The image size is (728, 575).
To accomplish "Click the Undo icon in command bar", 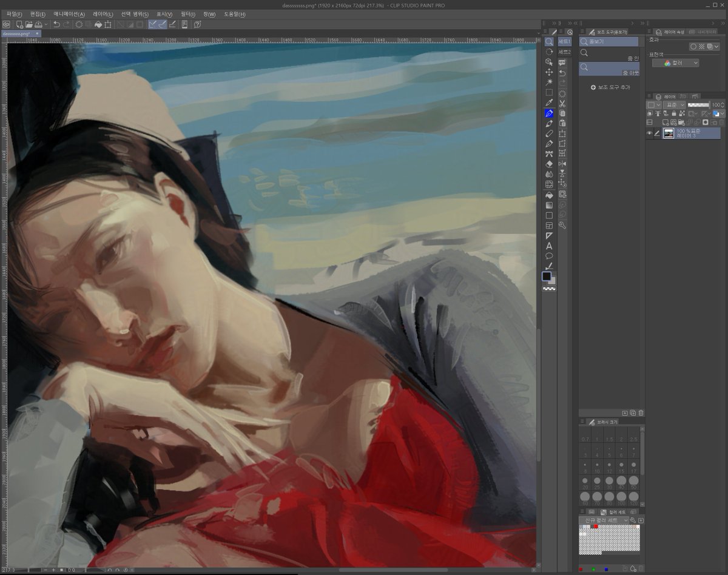I will [x=56, y=24].
